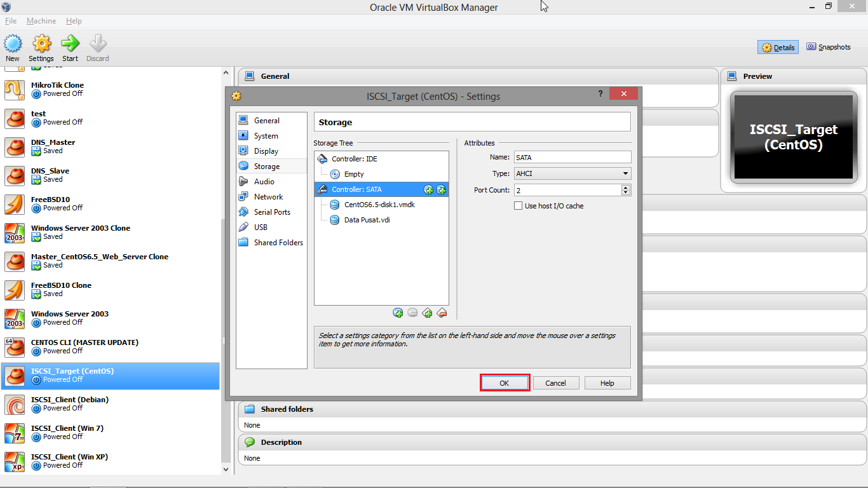Select the Storage settings category
Image resolution: width=868 pixels, height=488 pixels.
tap(271, 166)
